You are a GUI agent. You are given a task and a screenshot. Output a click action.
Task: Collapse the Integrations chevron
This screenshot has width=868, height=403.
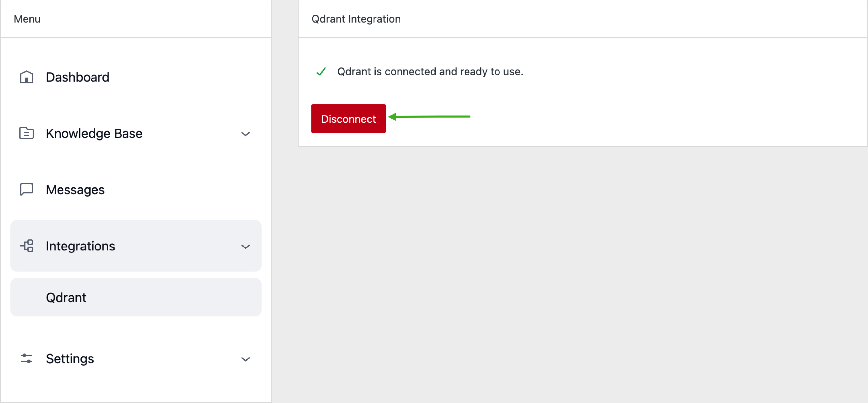[x=246, y=247]
